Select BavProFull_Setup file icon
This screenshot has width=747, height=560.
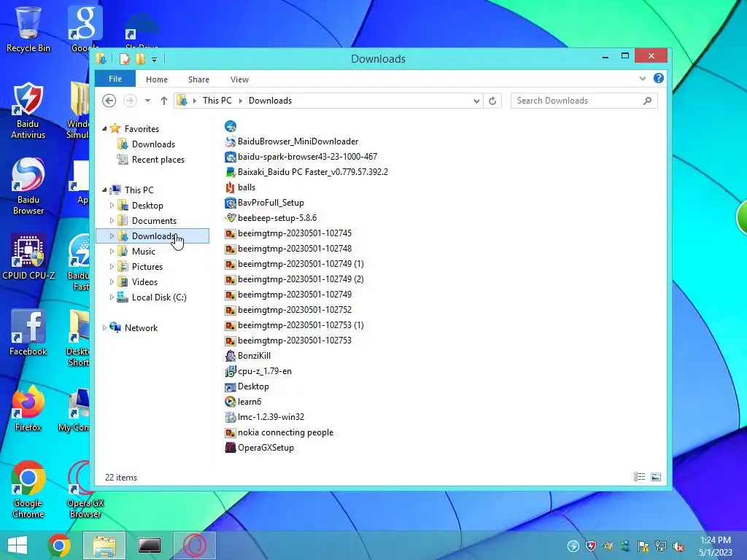(230, 203)
